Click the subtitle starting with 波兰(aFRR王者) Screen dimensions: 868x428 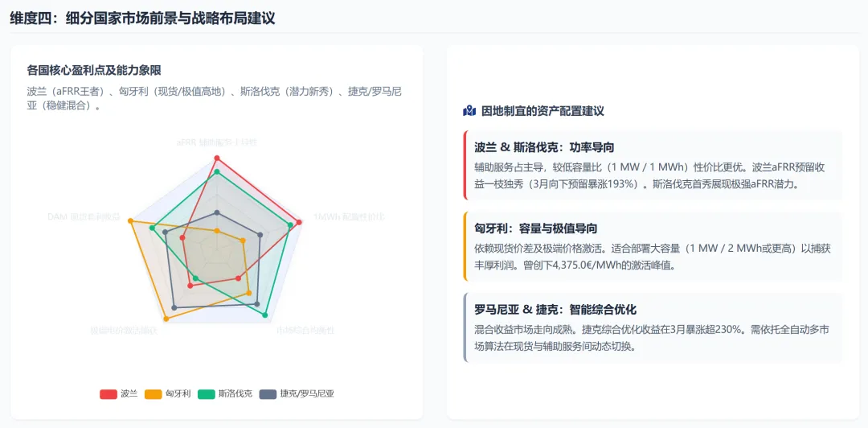pyautogui.click(x=214, y=99)
